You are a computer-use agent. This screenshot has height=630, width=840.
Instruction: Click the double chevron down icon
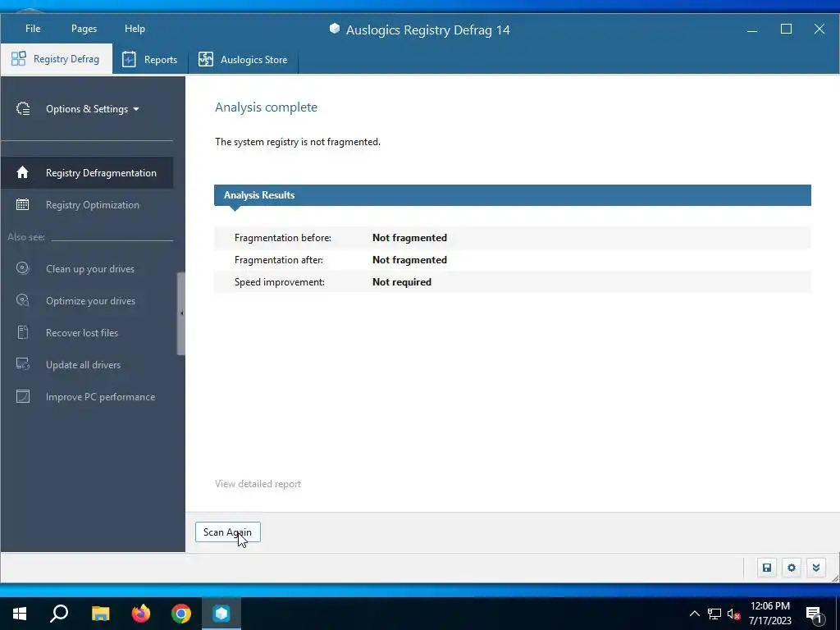point(816,568)
